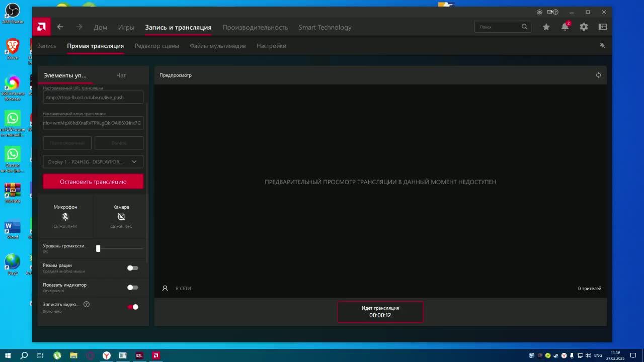Open File Explorer from the taskbar

coord(73,355)
